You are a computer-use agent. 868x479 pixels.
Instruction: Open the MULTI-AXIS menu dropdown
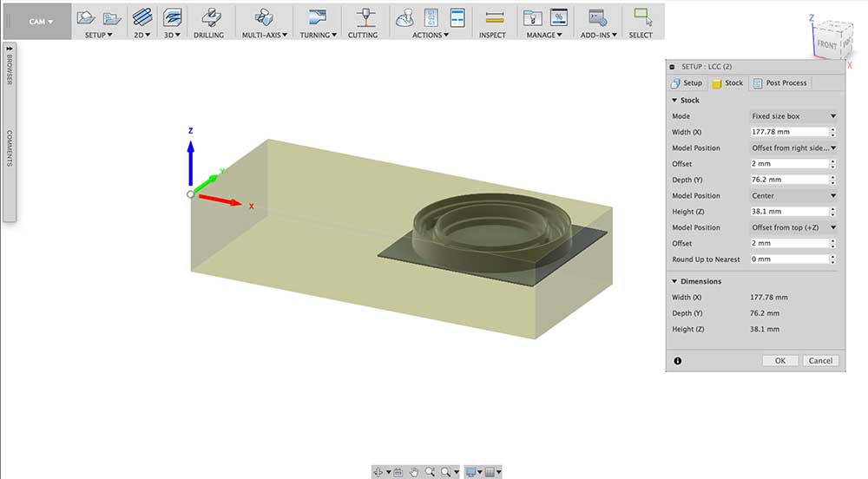tap(265, 35)
